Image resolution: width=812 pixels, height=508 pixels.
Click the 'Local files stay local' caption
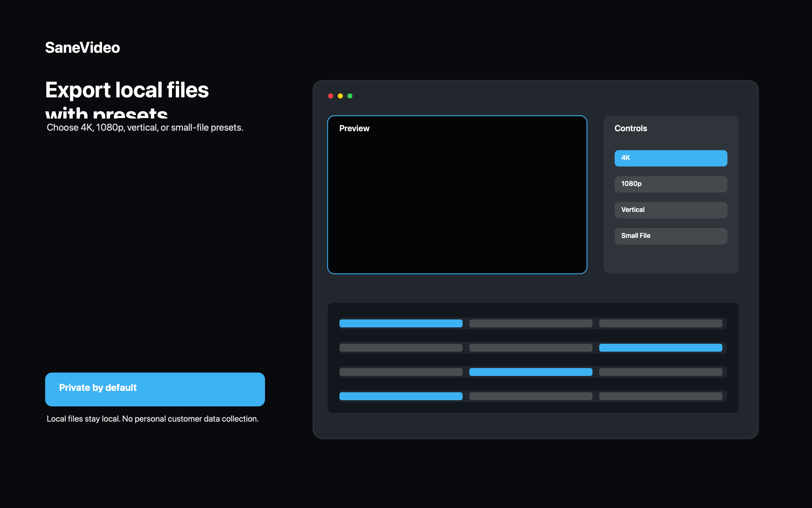pyautogui.click(x=153, y=419)
